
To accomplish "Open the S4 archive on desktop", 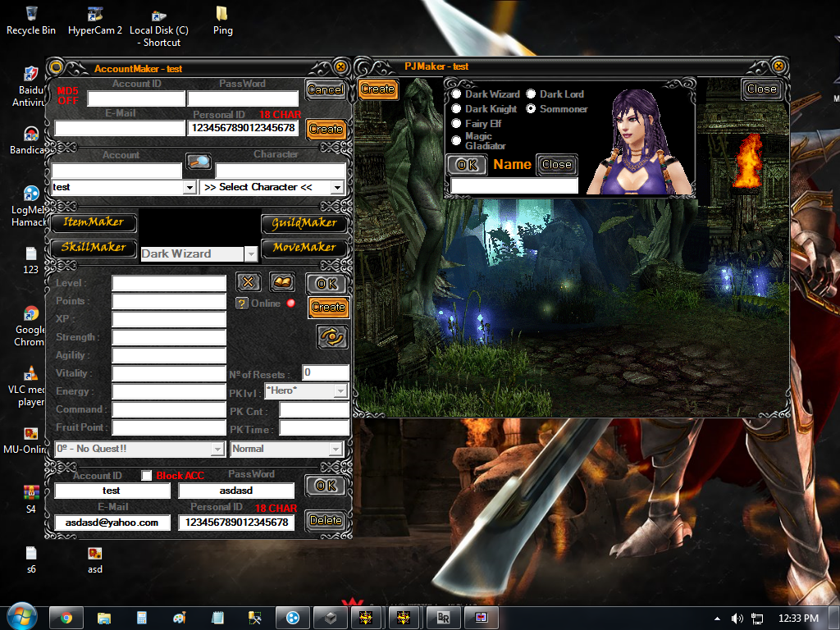I will click(30, 499).
